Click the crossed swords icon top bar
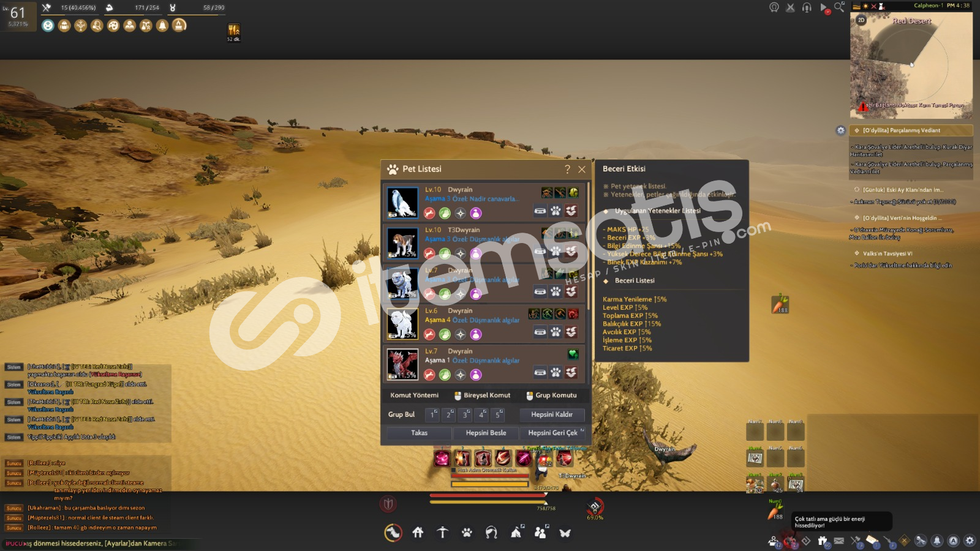 coord(790,7)
